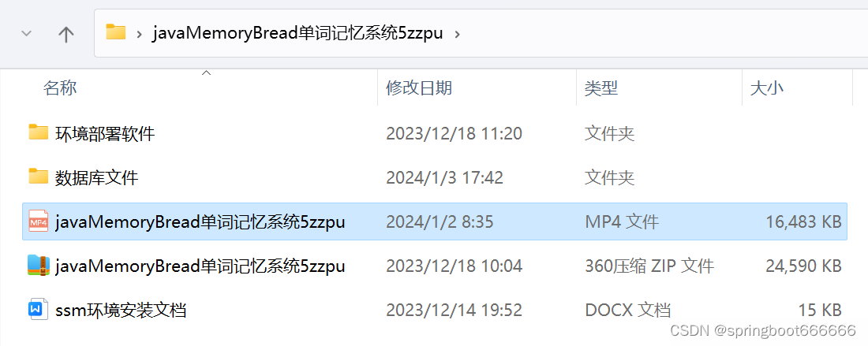Select the MP4 file icon
Screen dimensions: 868x346
(x=38, y=221)
